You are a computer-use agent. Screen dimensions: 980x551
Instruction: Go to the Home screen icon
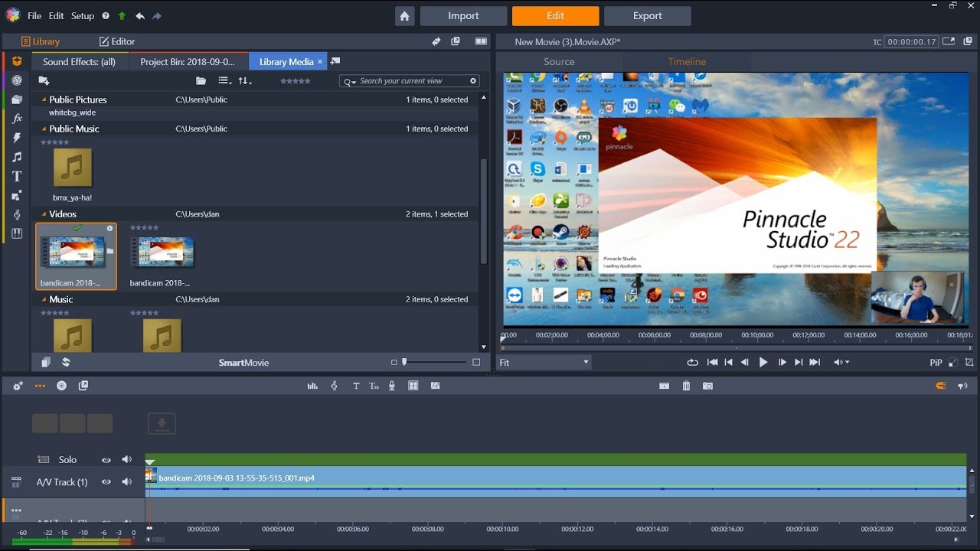(x=404, y=16)
